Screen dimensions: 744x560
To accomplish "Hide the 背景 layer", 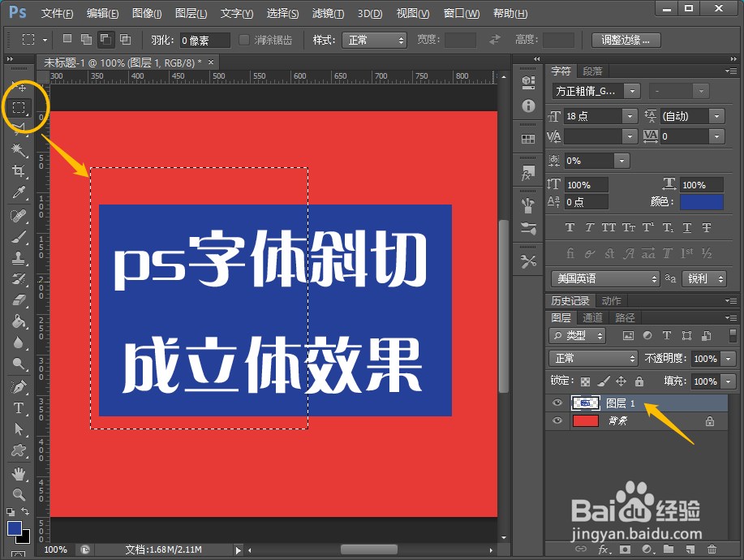I will (557, 420).
